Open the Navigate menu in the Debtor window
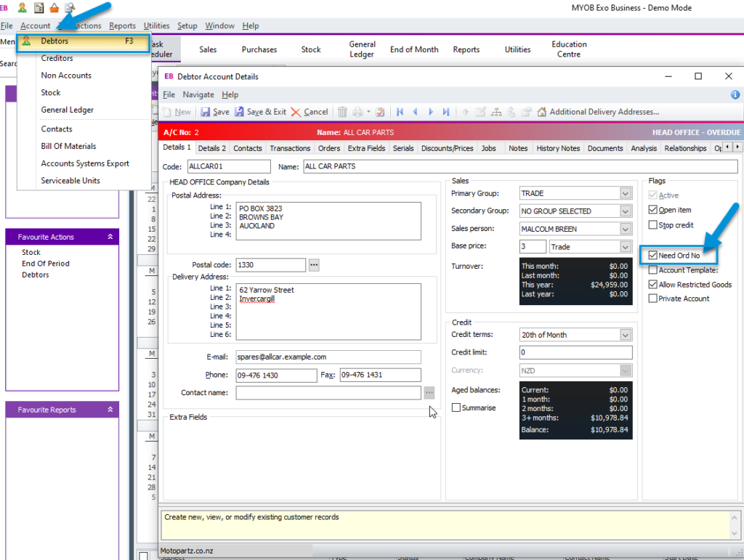744x560 pixels. click(x=198, y=95)
